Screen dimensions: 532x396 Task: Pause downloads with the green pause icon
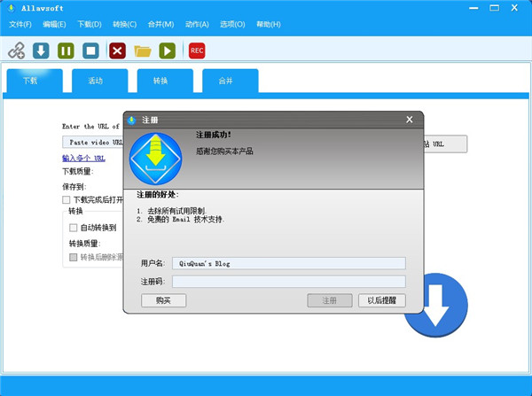[66, 50]
